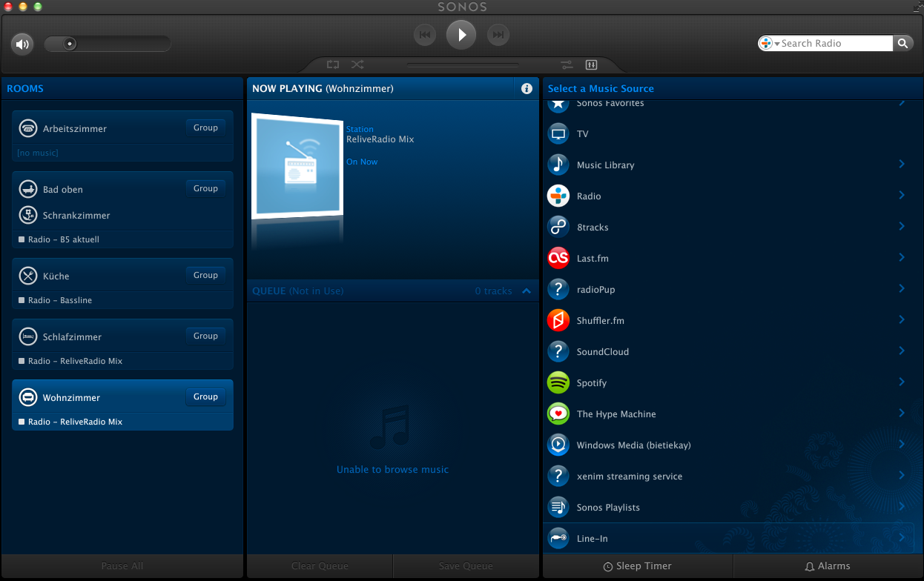Click the "0 tracks" queue count

click(494, 291)
